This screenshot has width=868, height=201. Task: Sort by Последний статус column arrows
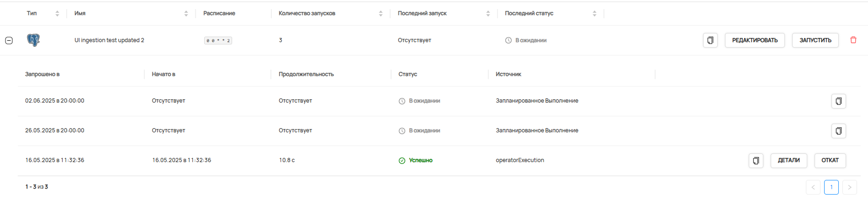point(594,14)
